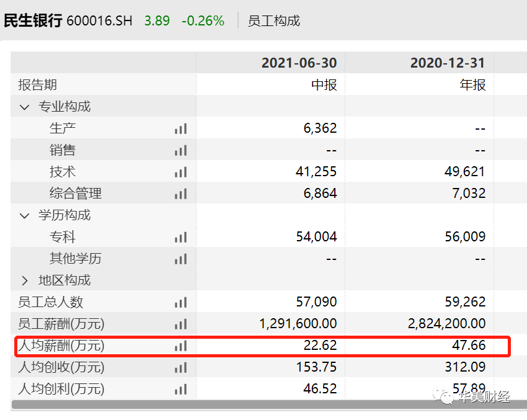This screenshot has height=420, width=527.
Task: Select the 人均创利(万元) row label
Action: 61,389
